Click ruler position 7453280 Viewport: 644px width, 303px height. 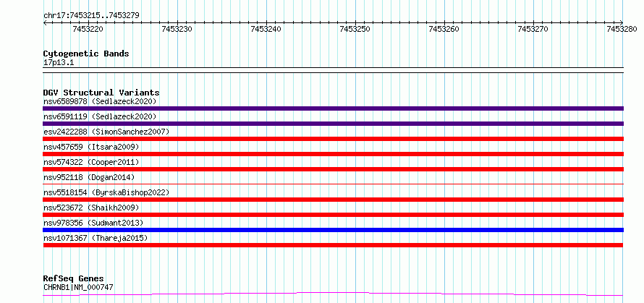tap(622, 29)
